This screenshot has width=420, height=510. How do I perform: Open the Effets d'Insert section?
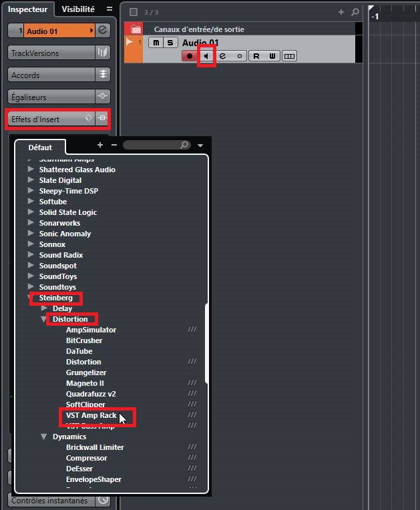pos(45,119)
